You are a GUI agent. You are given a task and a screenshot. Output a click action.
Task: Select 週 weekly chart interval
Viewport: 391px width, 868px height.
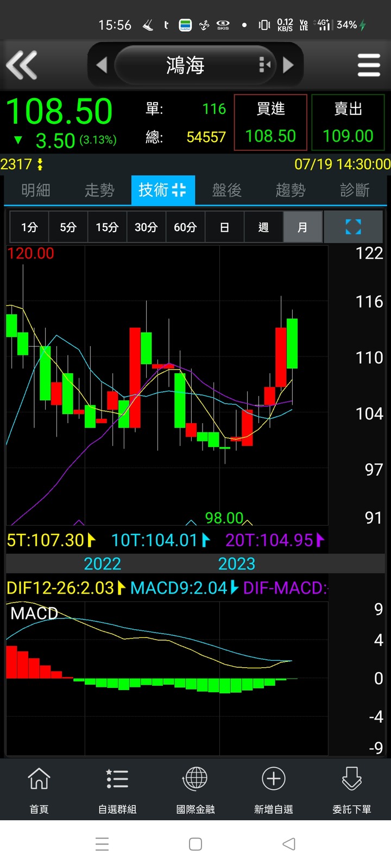point(263,227)
